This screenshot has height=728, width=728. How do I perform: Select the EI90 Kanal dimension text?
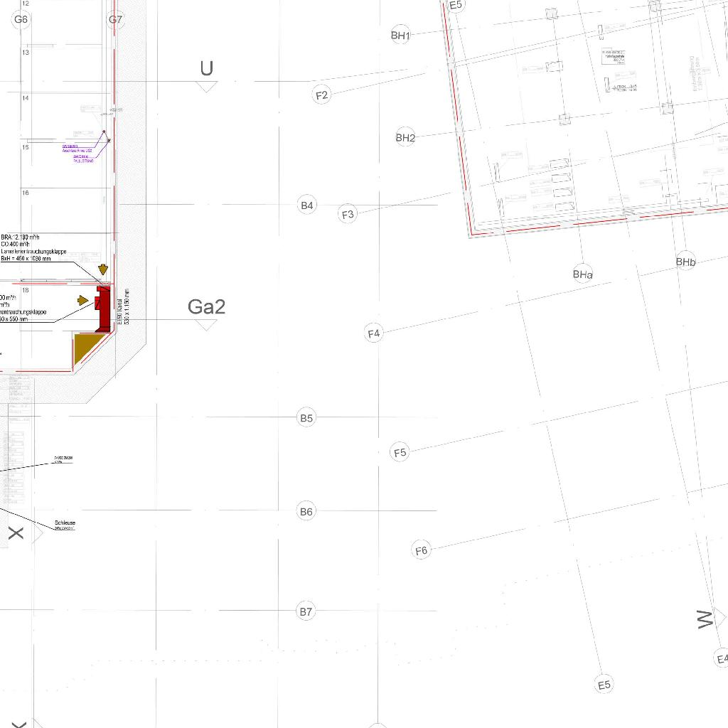(x=124, y=307)
